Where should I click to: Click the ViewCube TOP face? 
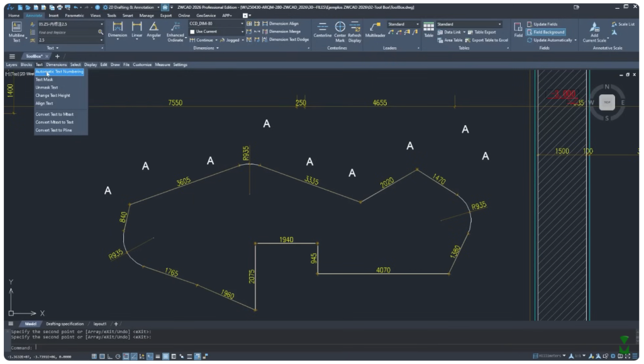[607, 102]
